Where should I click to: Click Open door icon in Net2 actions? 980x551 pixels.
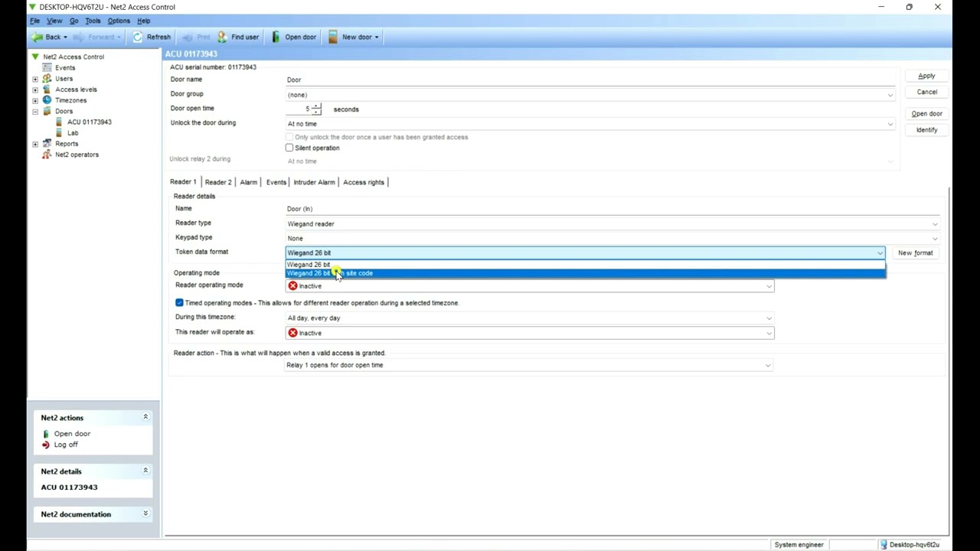pyautogui.click(x=46, y=434)
